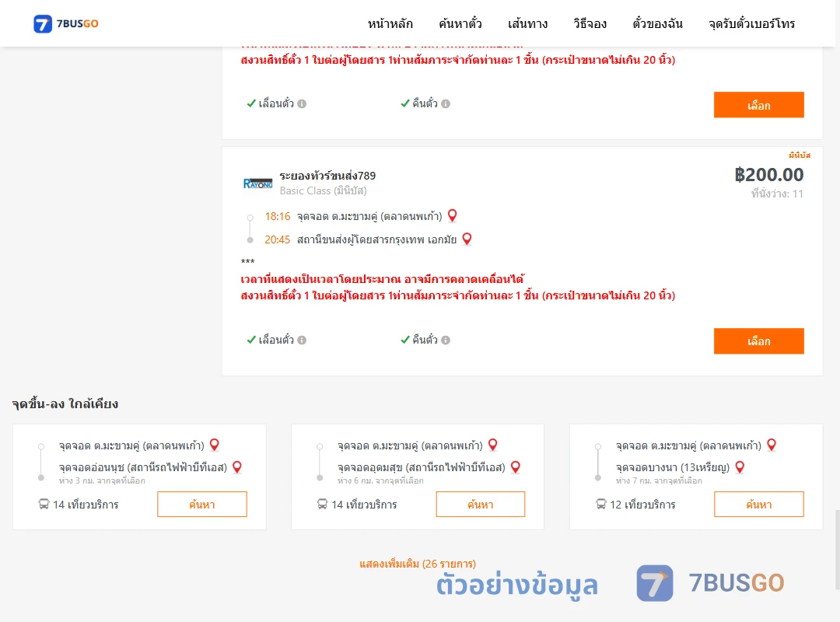Open the จุดรับตั๋วเบอร์โทร menu item
Image resolution: width=840 pixels, height=622 pixels.
point(751,23)
